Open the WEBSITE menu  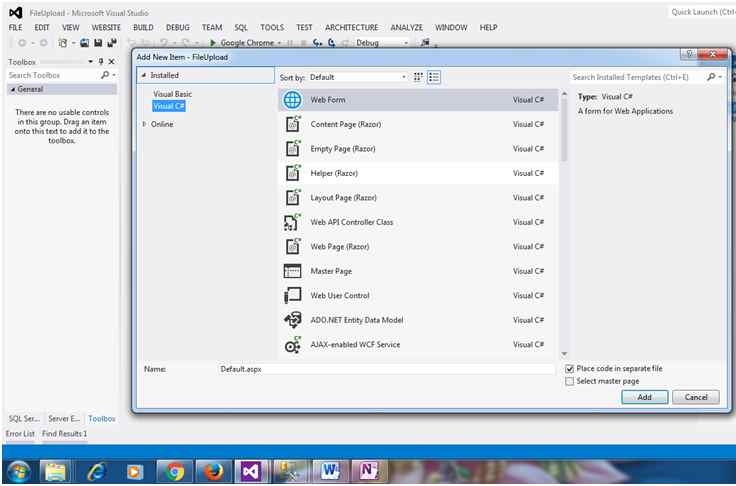click(106, 28)
